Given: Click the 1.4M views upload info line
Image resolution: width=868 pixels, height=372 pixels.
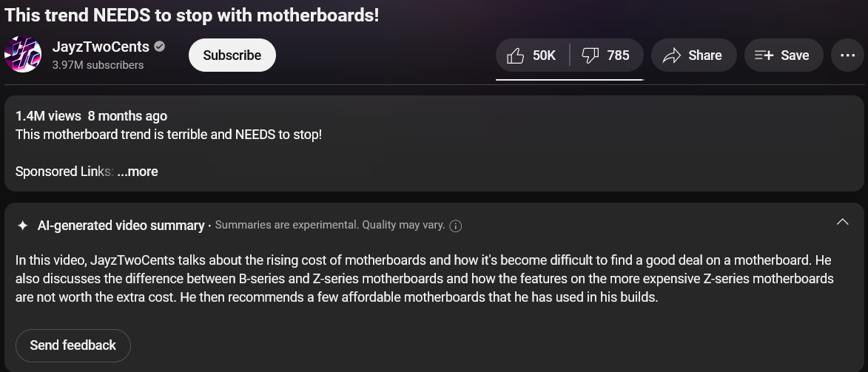Looking at the screenshot, I should coord(91,116).
